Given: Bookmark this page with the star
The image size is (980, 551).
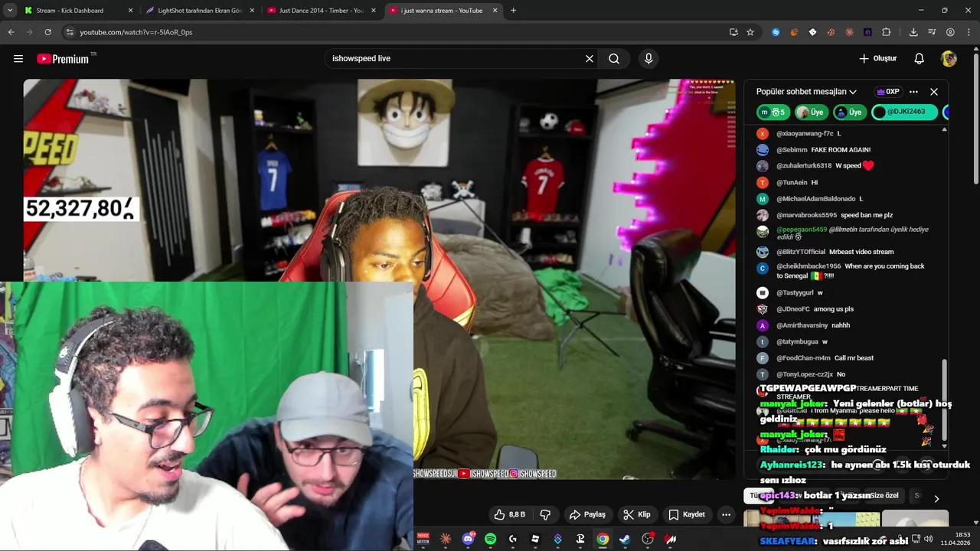Looking at the screenshot, I should 750,32.
